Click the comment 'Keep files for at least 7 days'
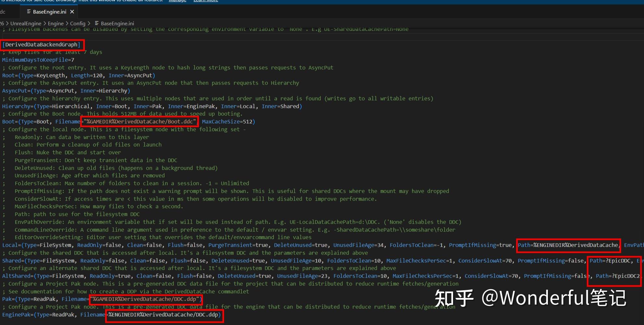The image size is (644, 325). pyautogui.click(x=52, y=52)
